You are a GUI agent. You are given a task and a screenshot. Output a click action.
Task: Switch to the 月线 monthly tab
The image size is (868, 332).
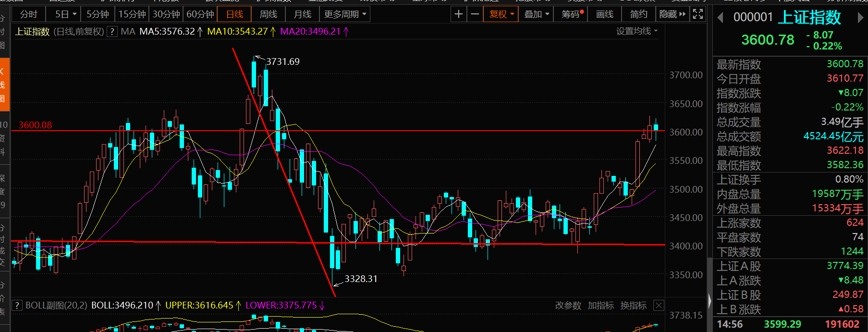pos(303,14)
